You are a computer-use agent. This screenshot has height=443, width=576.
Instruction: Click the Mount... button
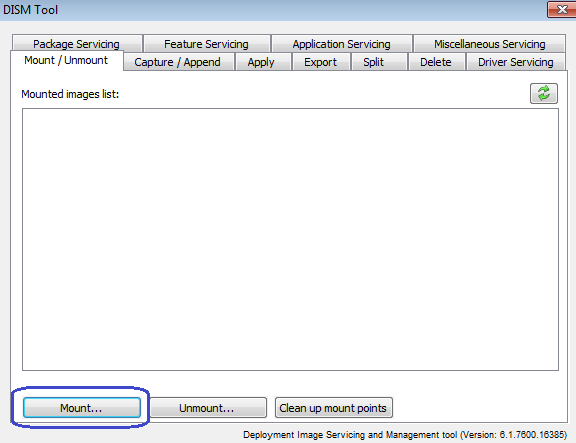(x=82, y=408)
